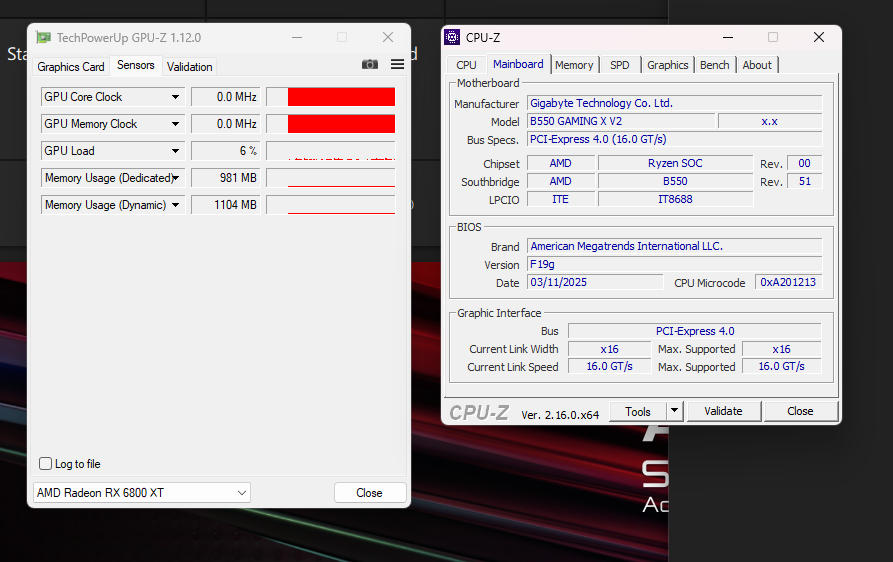
Task: Click the Tools button in CPU-Z
Action: click(638, 411)
